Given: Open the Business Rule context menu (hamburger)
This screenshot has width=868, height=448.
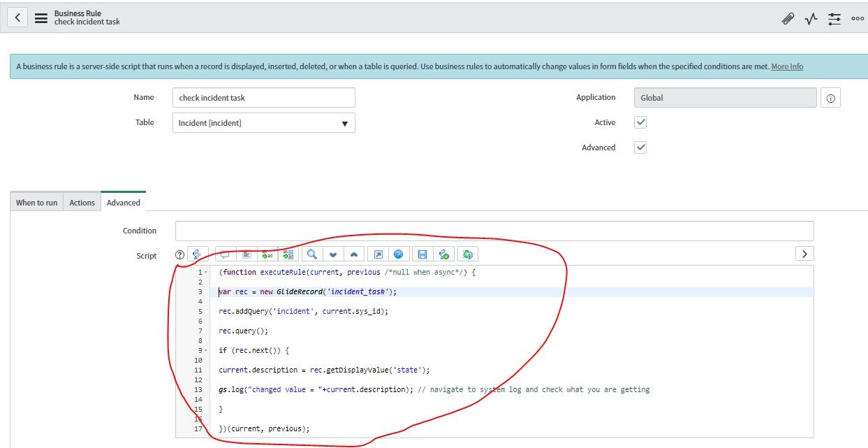Looking at the screenshot, I should [x=41, y=17].
